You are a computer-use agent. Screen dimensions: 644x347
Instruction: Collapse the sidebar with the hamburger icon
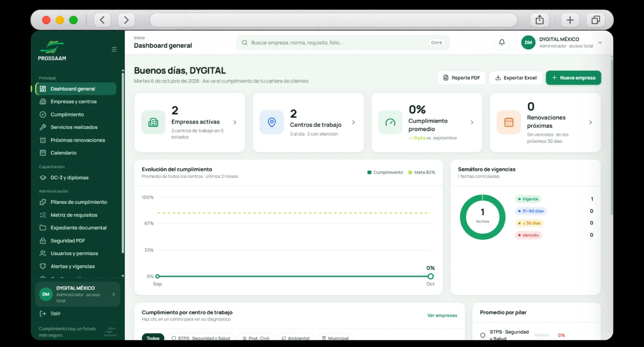(114, 49)
